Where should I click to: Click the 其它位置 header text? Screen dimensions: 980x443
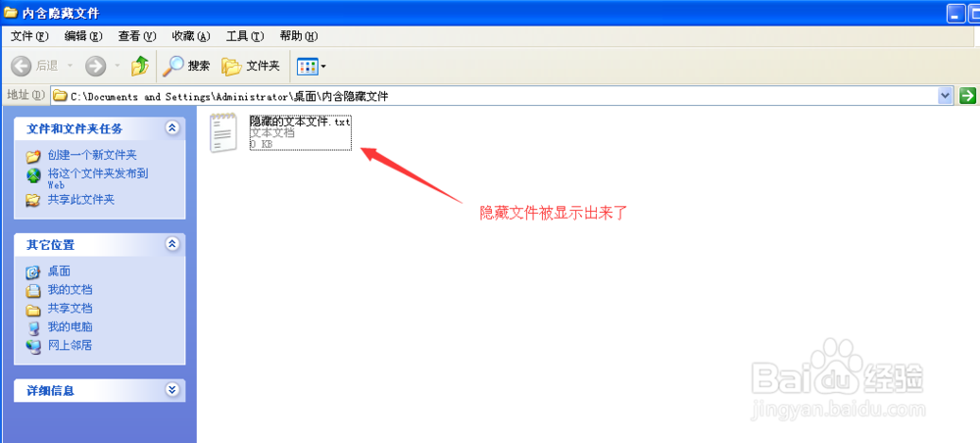point(50,245)
